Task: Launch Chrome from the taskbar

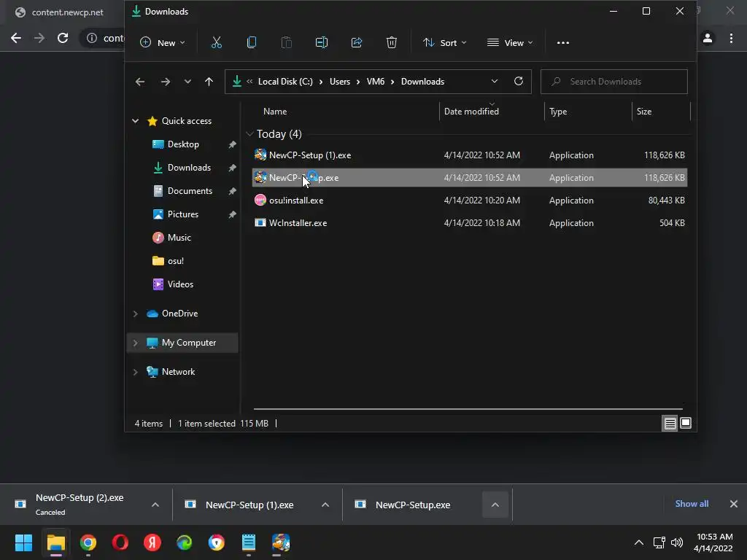Action: (x=88, y=542)
